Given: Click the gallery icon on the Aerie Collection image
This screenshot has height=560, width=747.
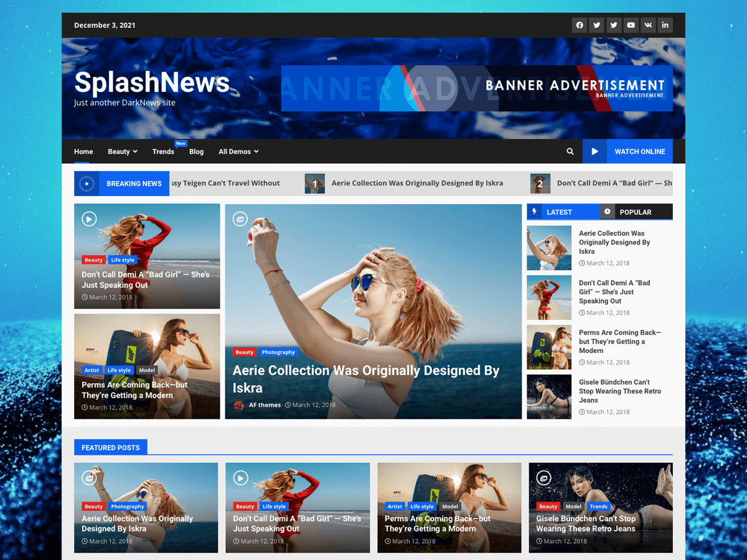Looking at the screenshot, I should [x=240, y=219].
